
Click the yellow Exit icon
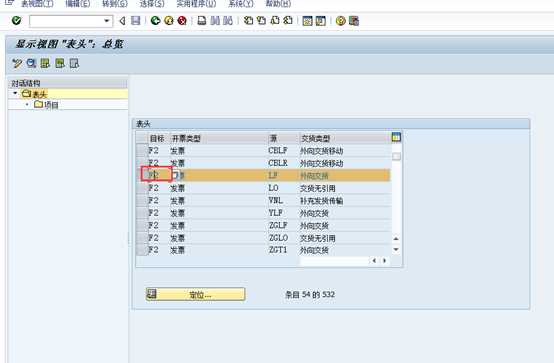point(169,21)
